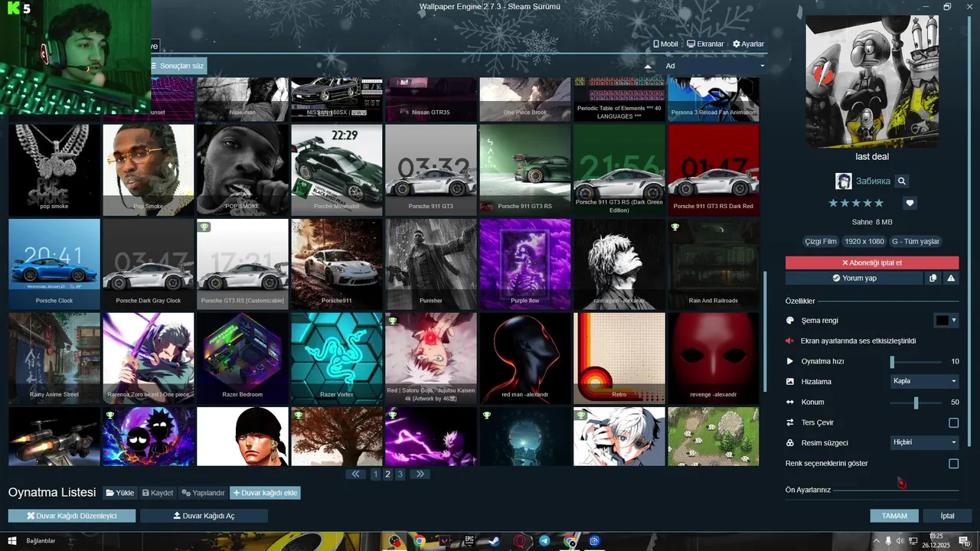
Task: Open the Mobil device option
Action: coord(665,44)
